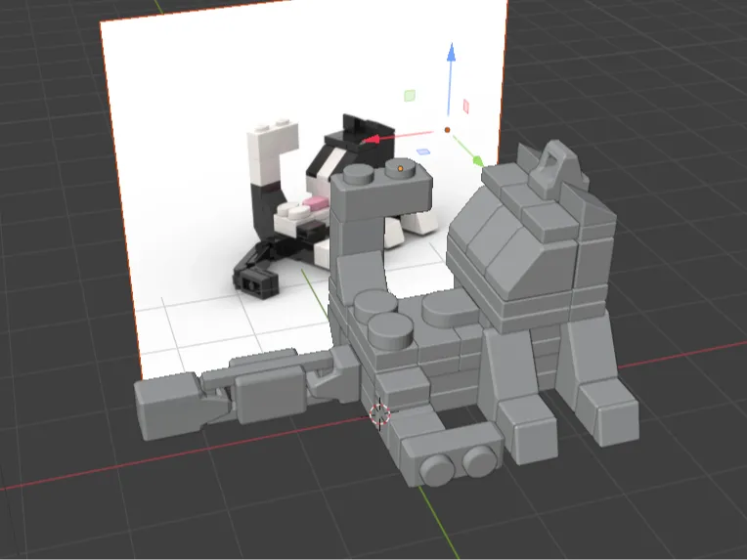Image resolution: width=747 pixels, height=560 pixels.
Task: Click the pink YZ plane gizmo handle
Action: click(x=466, y=107)
